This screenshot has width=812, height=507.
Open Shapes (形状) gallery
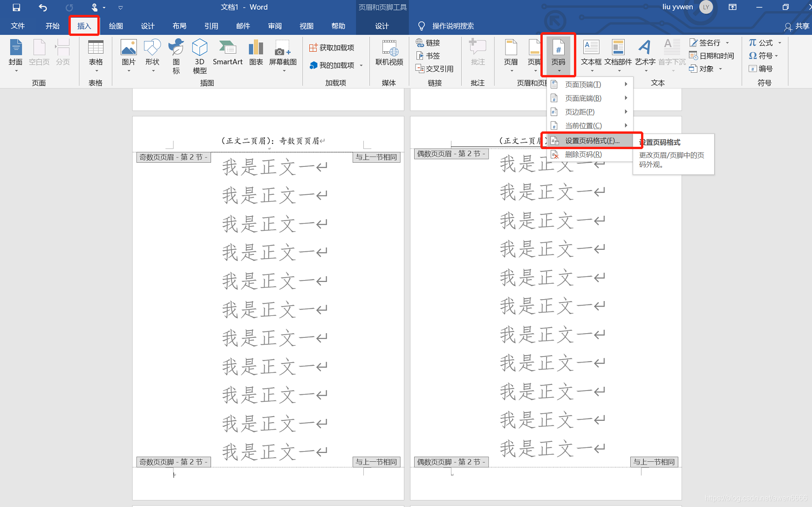[152, 55]
